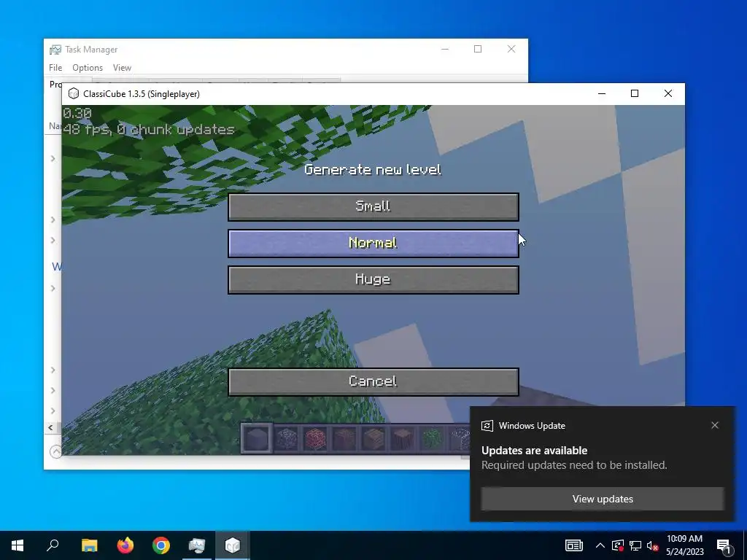Screen dimensions: 747x560
Task: Open the Windows Start menu
Action: point(18,545)
